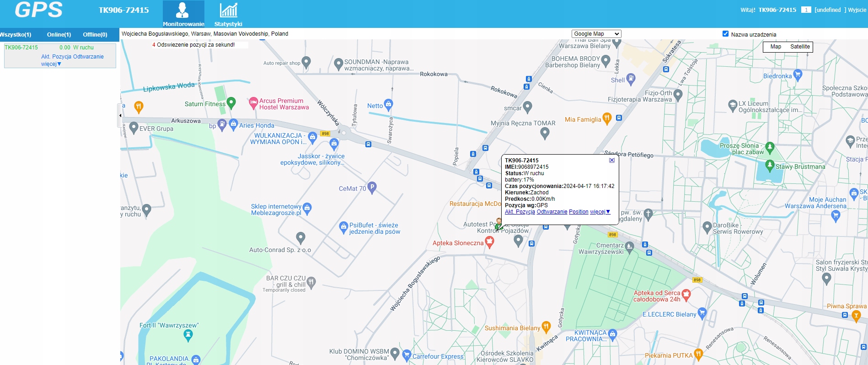
Task: Click the notification count badge 1
Action: [x=806, y=10]
